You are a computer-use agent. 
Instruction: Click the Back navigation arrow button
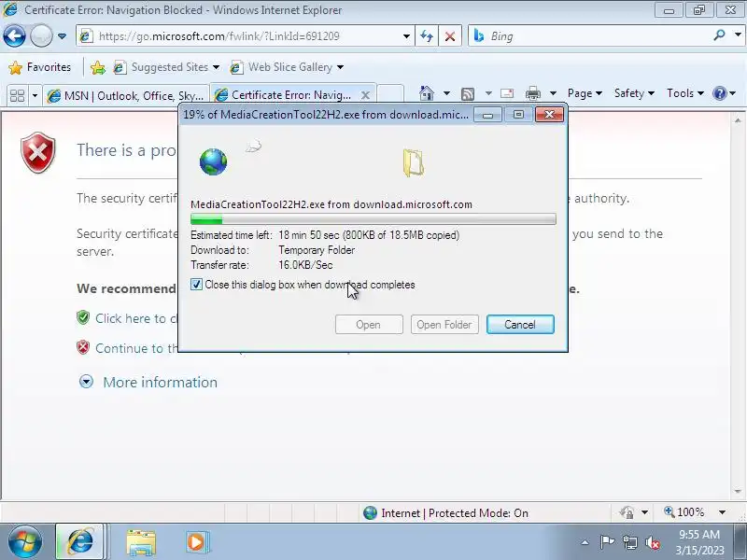tap(14, 36)
